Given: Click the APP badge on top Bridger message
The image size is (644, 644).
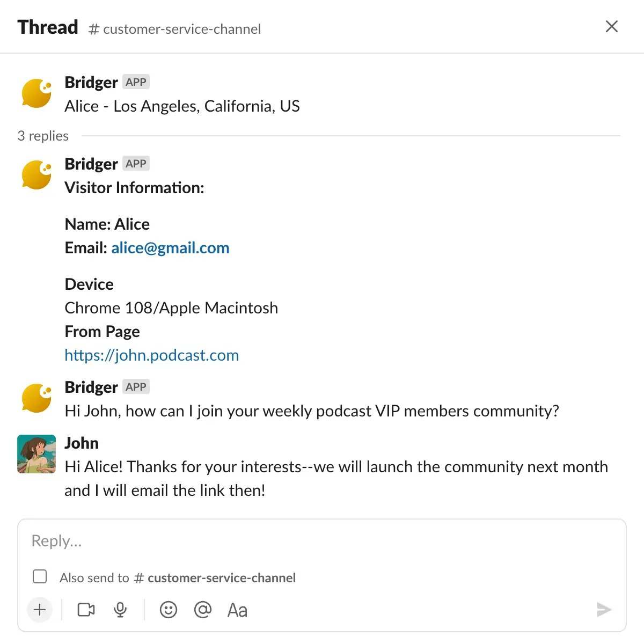Looking at the screenshot, I should point(136,82).
